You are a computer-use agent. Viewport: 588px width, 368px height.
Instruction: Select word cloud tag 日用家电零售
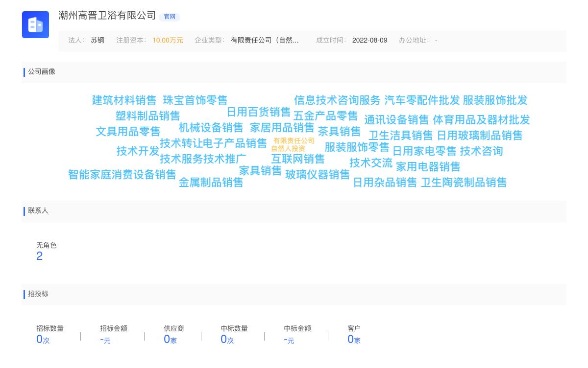point(424,151)
